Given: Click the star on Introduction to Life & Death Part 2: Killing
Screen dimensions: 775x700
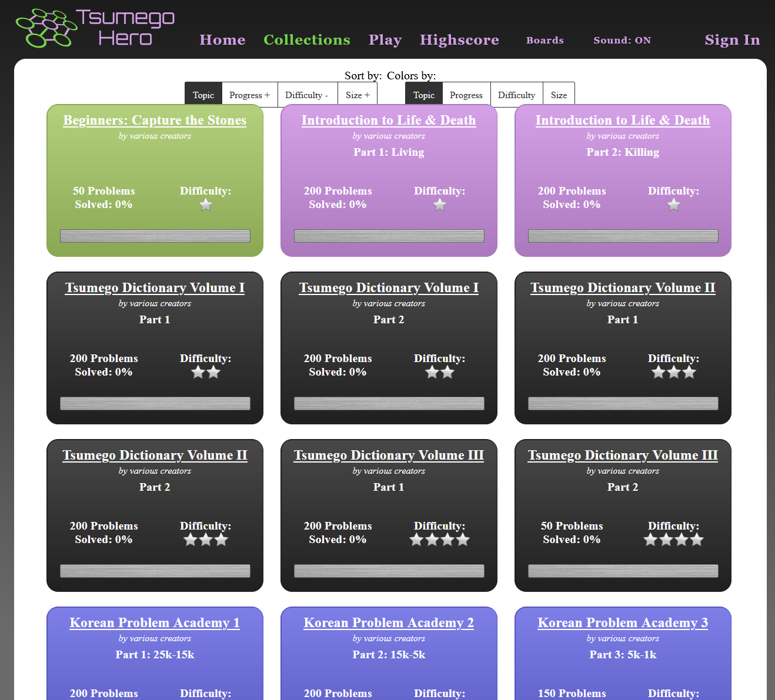Looking at the screenshot, I should (673, 205).
